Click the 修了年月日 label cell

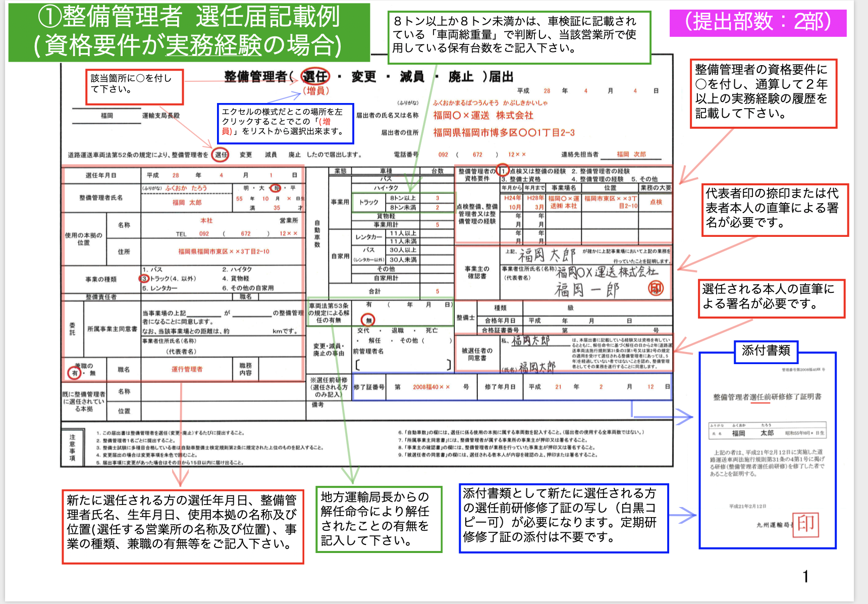click(x=500, y=387)
